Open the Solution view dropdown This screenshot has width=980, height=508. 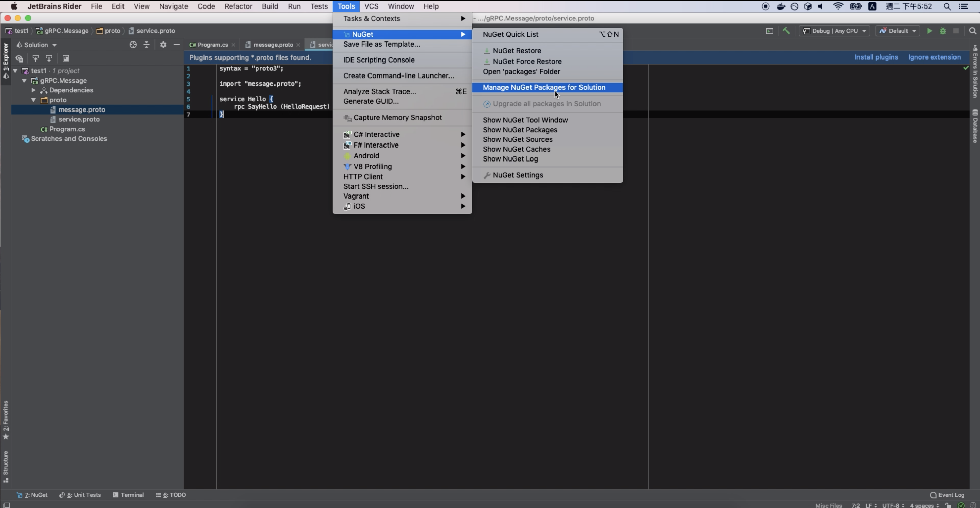coord(36,45)
